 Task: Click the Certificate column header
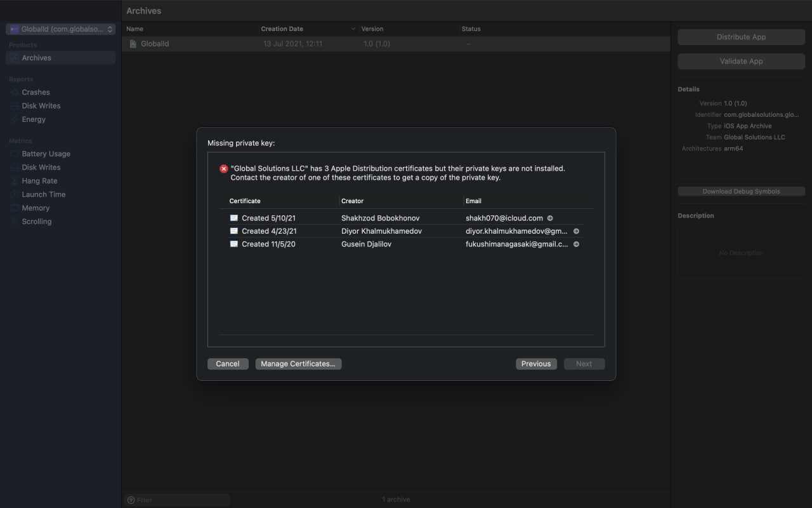click(245, 201)
